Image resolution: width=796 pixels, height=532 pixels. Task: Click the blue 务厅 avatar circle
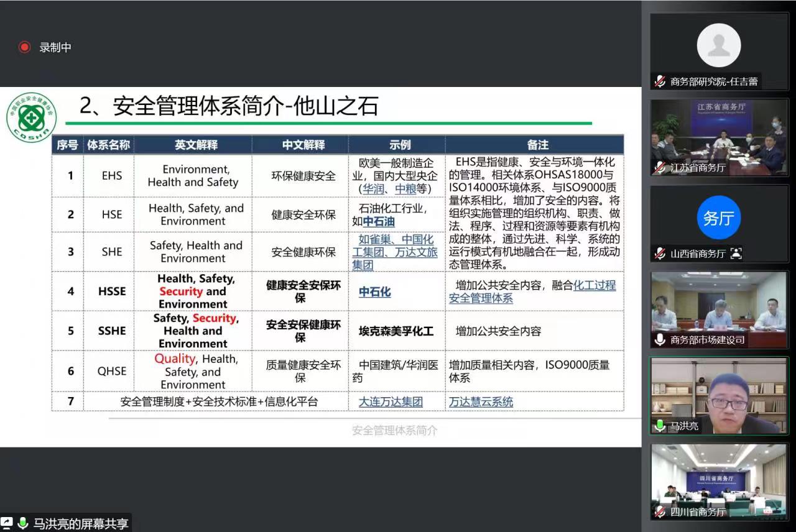(719, 218)
